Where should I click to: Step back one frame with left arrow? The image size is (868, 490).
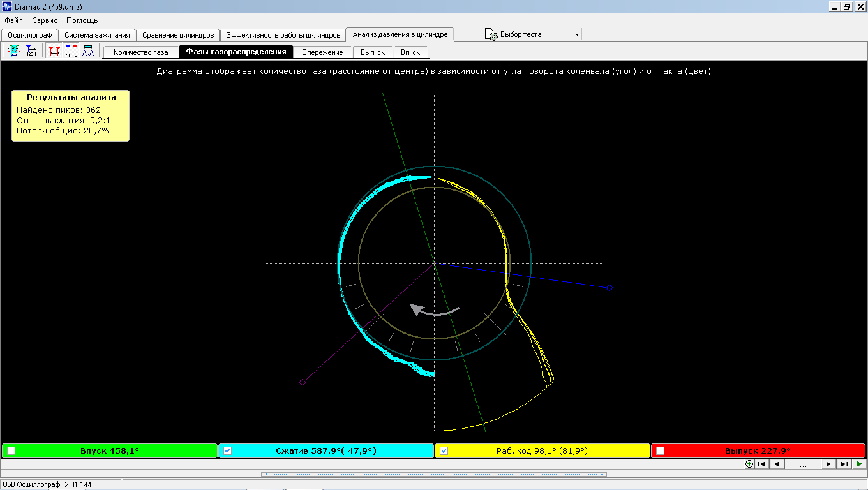pos(776,464)
